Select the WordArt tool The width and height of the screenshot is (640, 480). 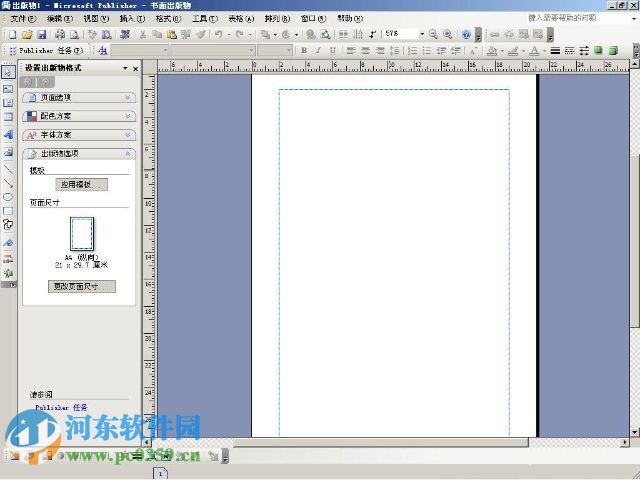coord(8,134)
